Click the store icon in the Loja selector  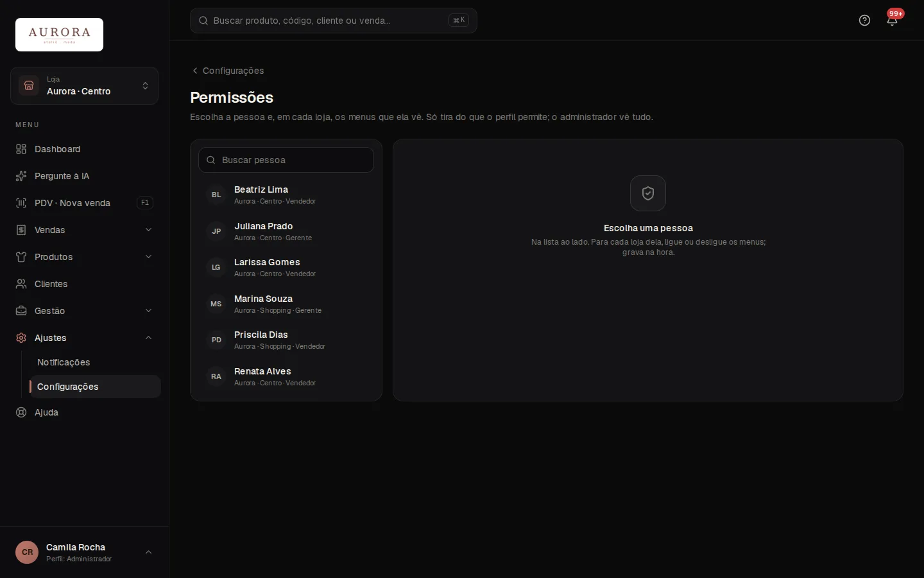[29, 85]
